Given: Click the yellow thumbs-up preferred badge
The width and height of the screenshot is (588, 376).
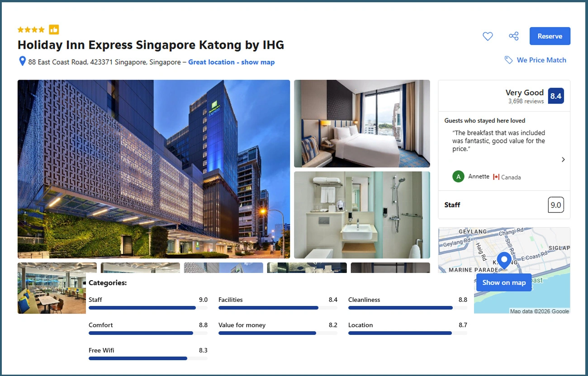Looking at the screenshot, I should pyautogui.click(x=54, y=30).
